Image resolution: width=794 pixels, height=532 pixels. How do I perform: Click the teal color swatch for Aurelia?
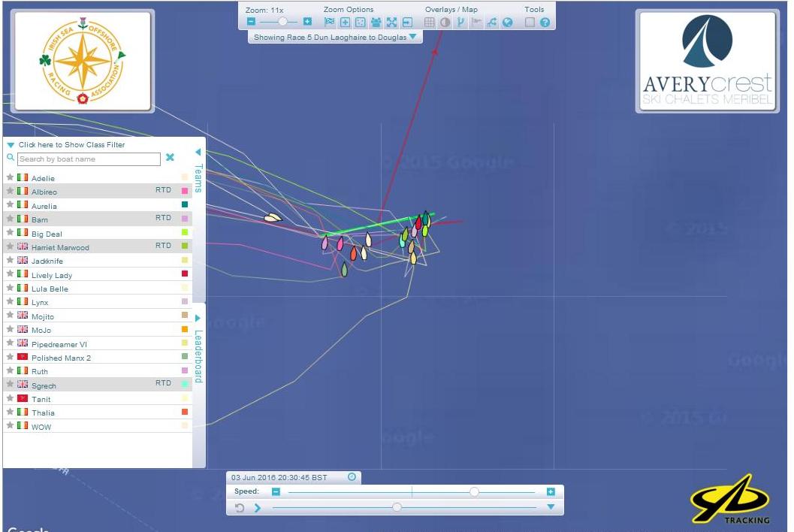(185, 204)
